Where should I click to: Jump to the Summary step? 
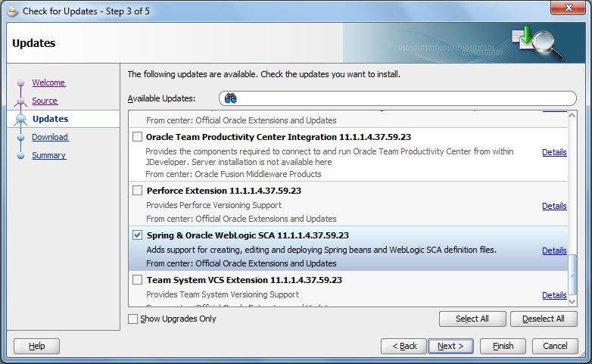point(49,155)
